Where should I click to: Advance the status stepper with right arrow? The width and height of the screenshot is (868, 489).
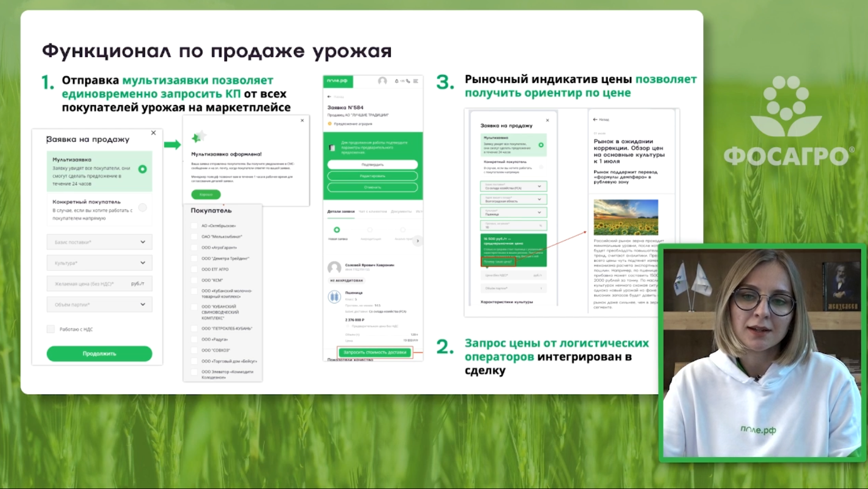pos(417,241)
